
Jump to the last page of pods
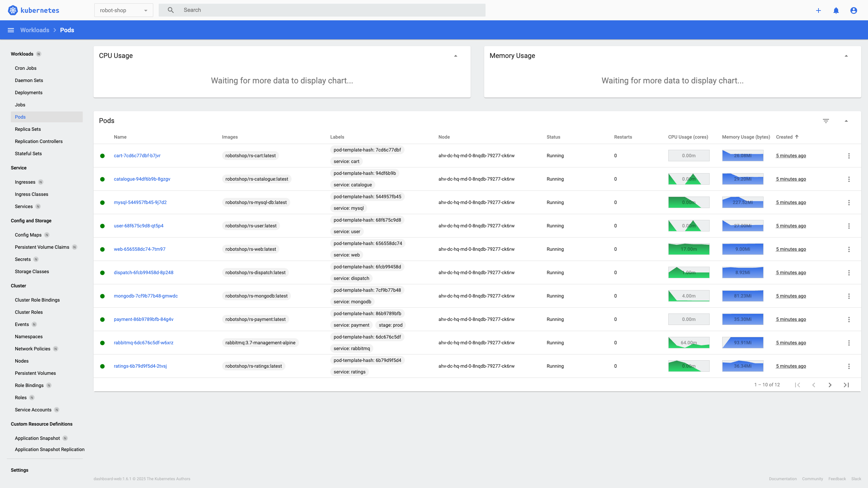point(846,385)
